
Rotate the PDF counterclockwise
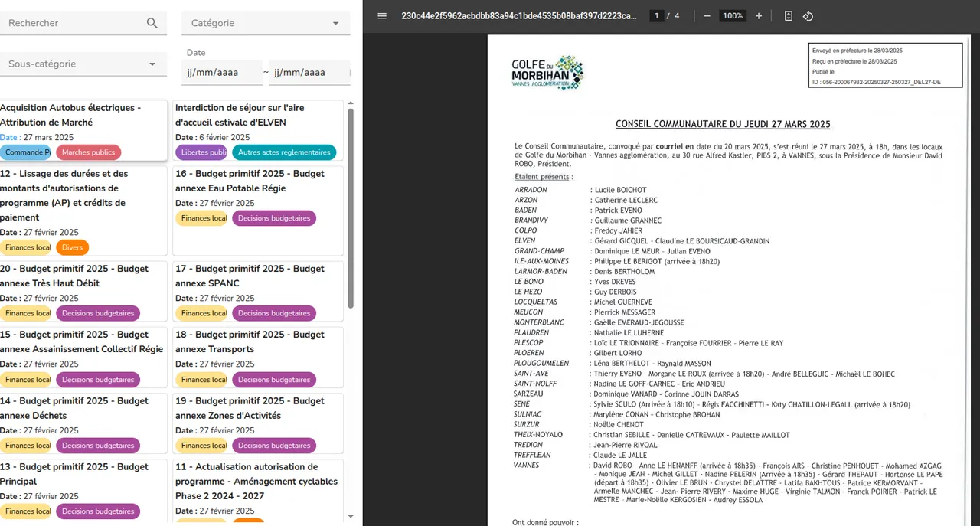(x=808, y=15)
